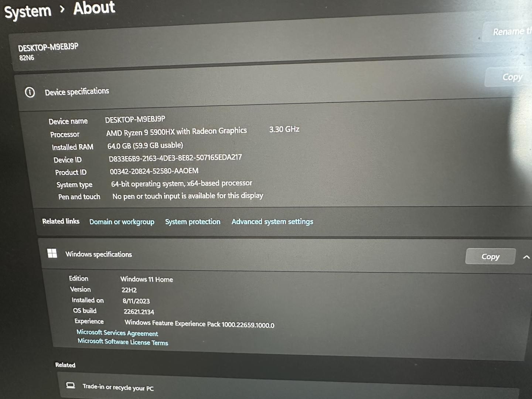Click the System type label
Screen dimensions: 532x399
(x=75, y=185)
